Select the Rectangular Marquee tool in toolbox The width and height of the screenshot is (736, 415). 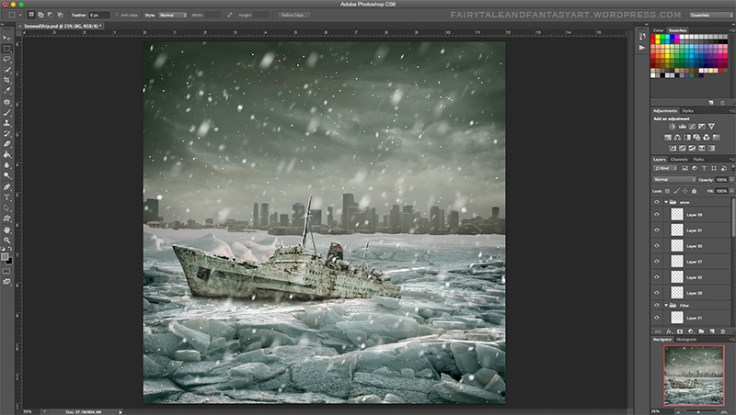7,48
